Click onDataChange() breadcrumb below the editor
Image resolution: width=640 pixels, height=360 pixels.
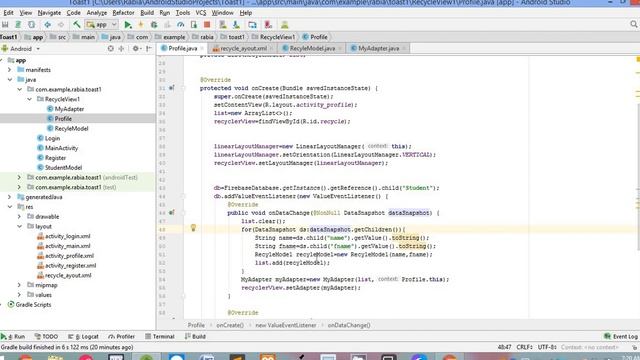pos(349,325)
